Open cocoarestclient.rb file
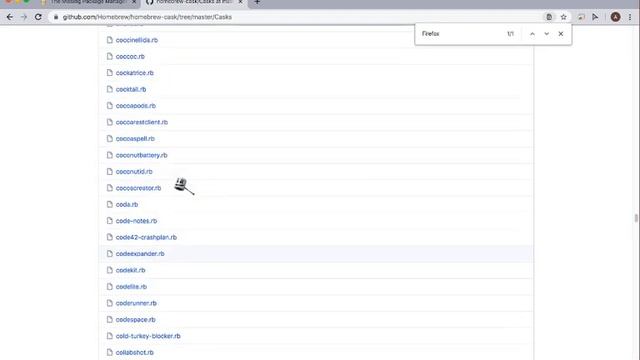This screenshot has height=360, width=640. tap(142, 122)
